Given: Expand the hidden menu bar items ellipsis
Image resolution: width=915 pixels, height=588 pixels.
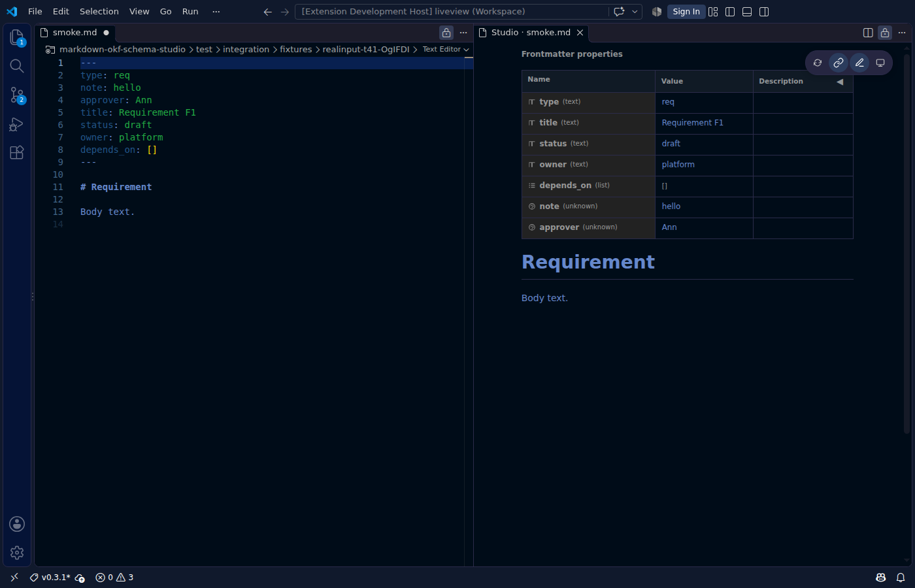Looking at the screenshot, I should tap(216, 12).
